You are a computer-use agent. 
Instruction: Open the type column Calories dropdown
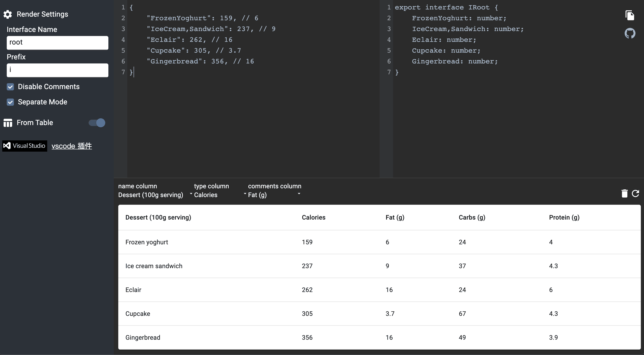[x=219, y=195]
